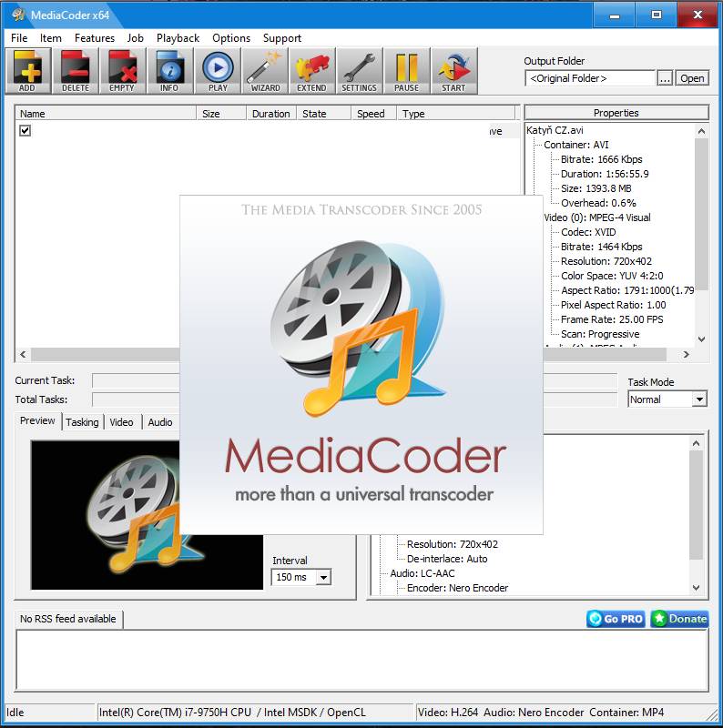Click the ADD toolbar icon

27,71
